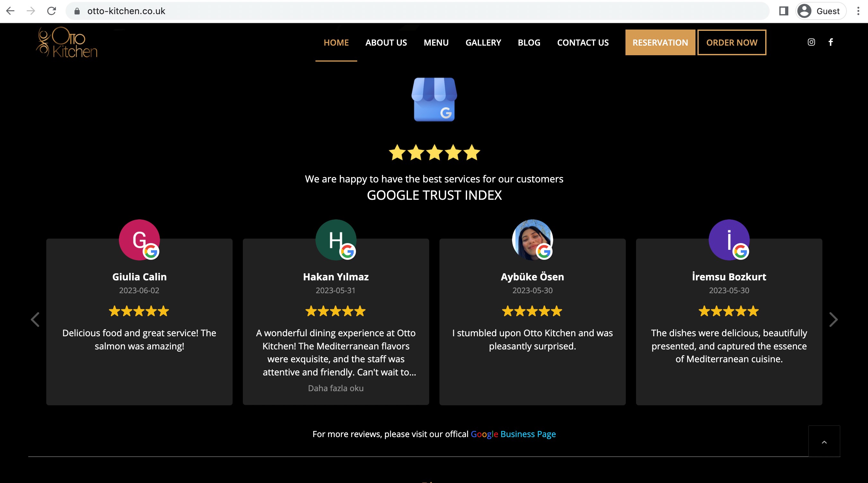Reload the page with the refresh icon

coord(51,11)
